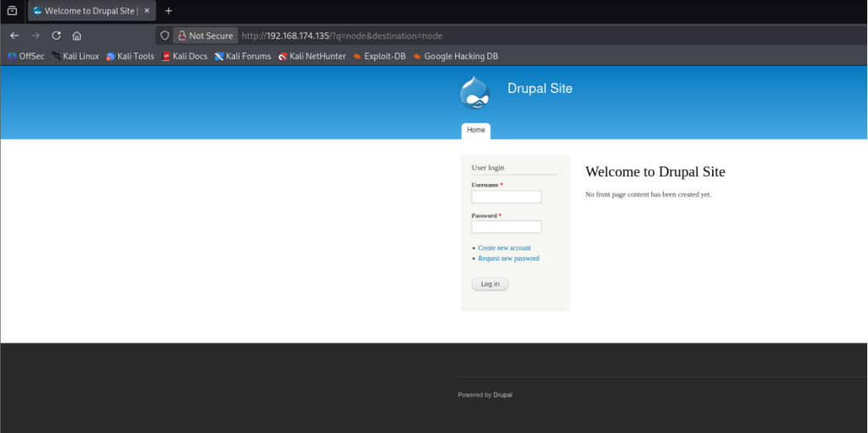Open the Kali Tools bookmark
This screenshot has height=433, width=868.
click(130, 56)
